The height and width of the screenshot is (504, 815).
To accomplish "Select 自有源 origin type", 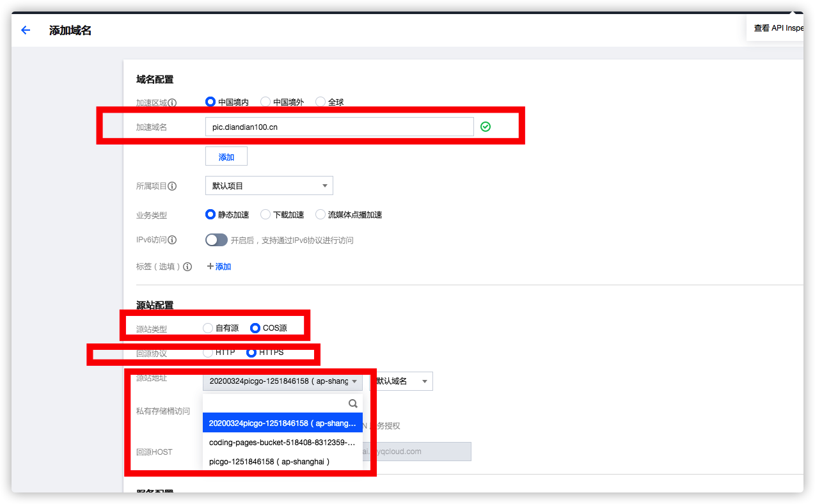I will [208, 328].
